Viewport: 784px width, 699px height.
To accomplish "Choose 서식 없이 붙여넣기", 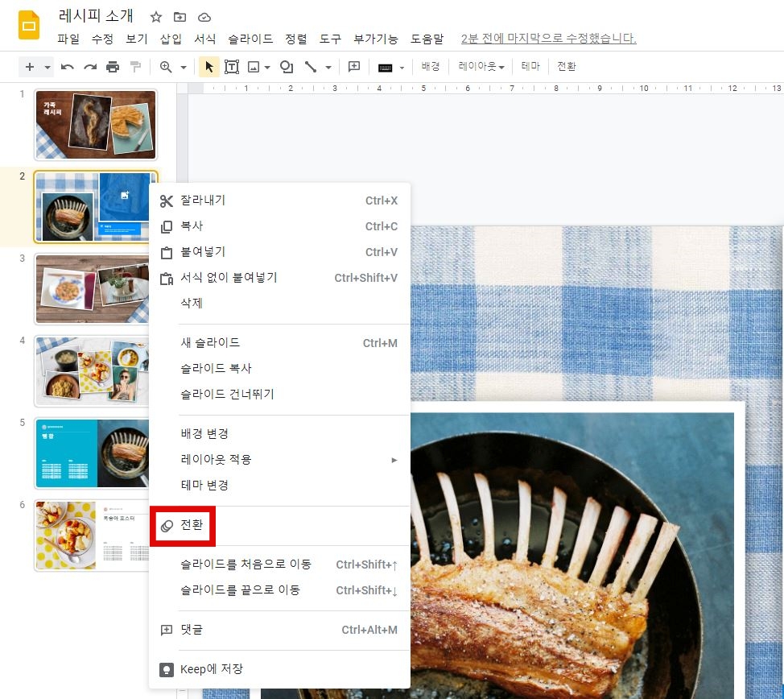I will coord(279,278).
